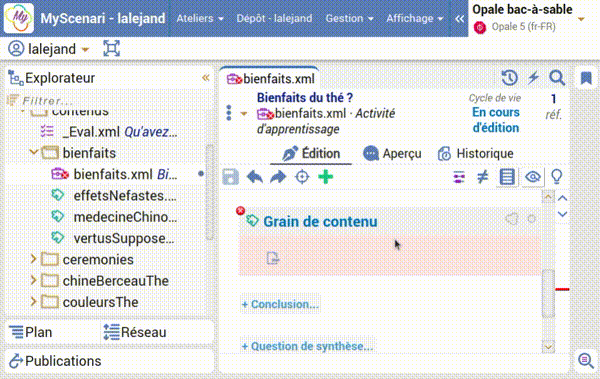Click the green plus add icon
The image size is (600, 379).
click(326, 177)
